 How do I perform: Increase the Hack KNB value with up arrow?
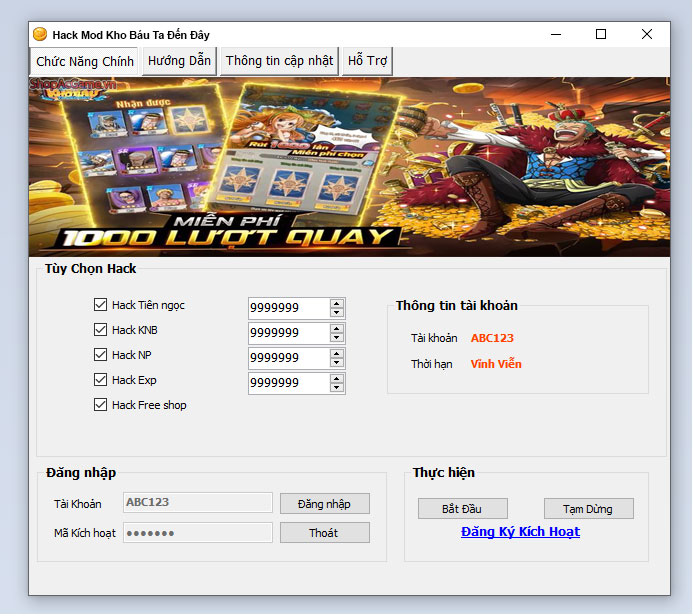pos(337,329)
